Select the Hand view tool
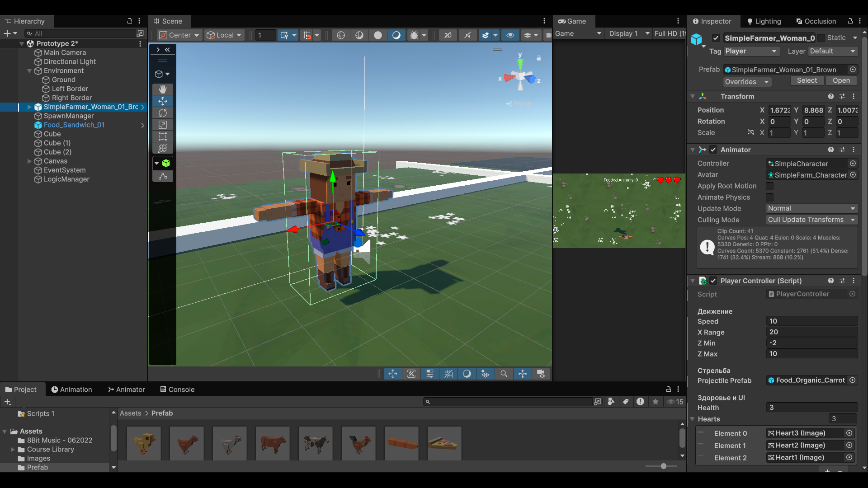The image size is (868, 488). pyautogui.click(x=163, y=89)
